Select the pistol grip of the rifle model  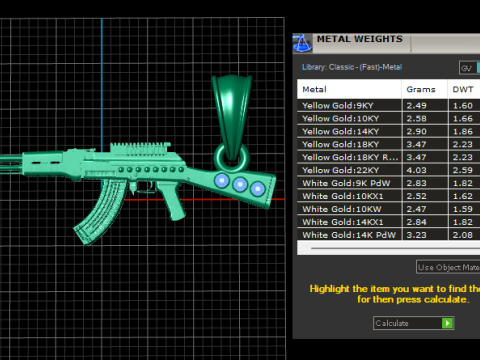tap(173, 201)
